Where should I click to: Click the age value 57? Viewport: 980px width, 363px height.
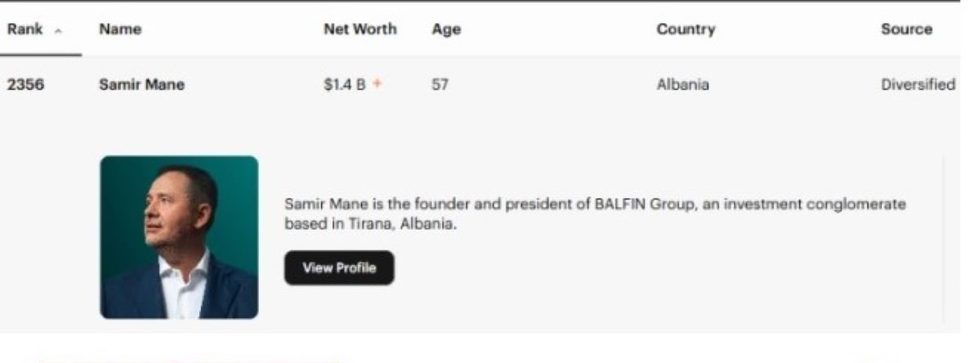tap(440, 84)
